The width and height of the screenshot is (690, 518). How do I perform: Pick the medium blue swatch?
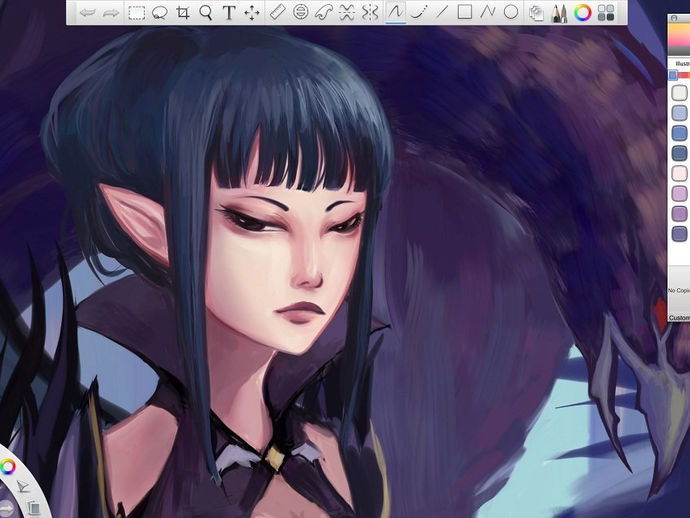pos(679,133)
